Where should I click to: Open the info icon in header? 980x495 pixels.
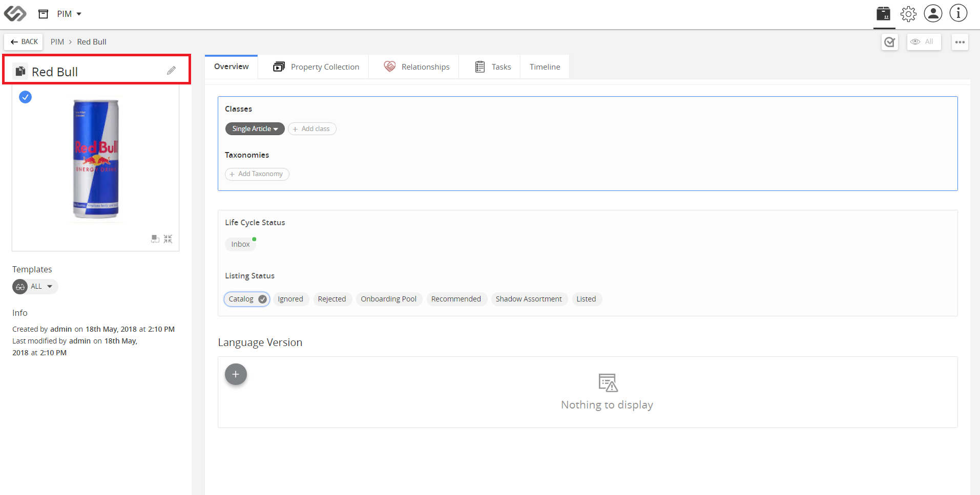coord(958,13)
